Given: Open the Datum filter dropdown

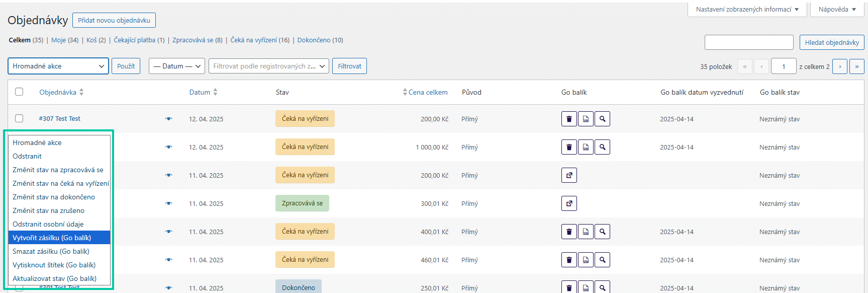Looking at the screenshot, I should pos(176,66).
